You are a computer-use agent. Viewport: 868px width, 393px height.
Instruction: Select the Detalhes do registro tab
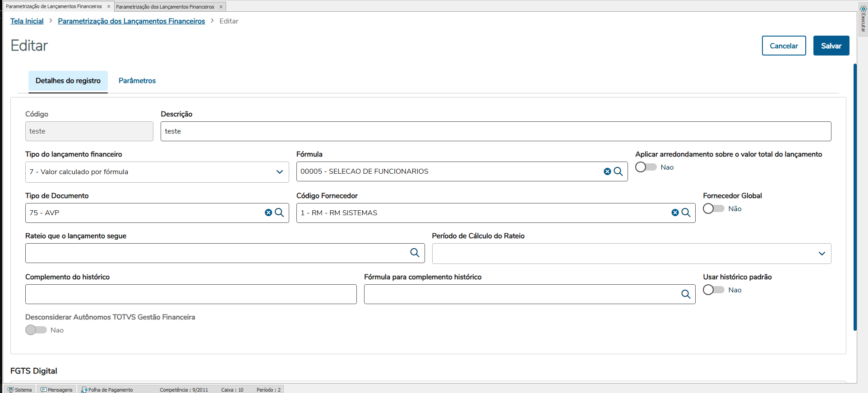click(68, 81)
